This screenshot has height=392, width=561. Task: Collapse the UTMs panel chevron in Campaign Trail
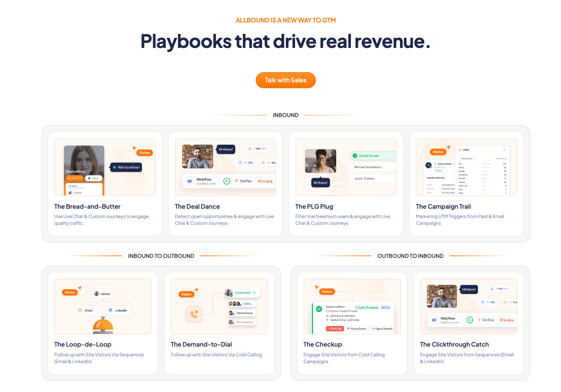(x=504, y=150)
